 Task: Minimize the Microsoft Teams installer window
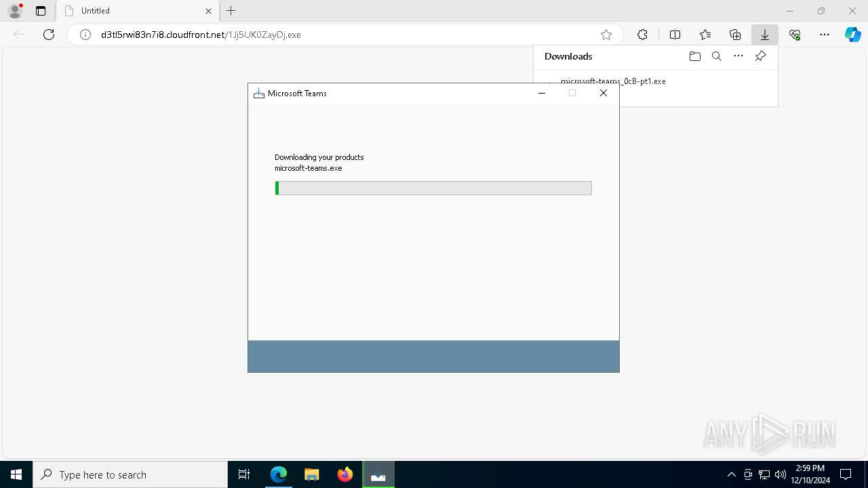coord(542,94)
